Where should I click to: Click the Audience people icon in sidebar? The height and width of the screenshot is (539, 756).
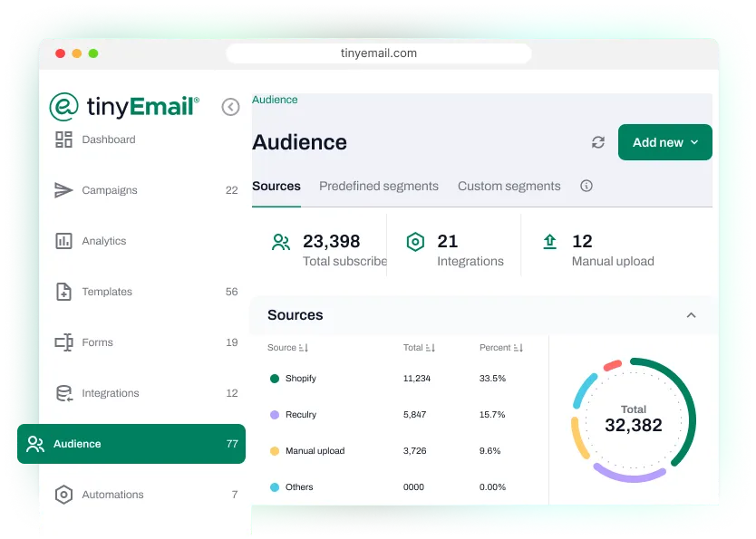point(35,444)
